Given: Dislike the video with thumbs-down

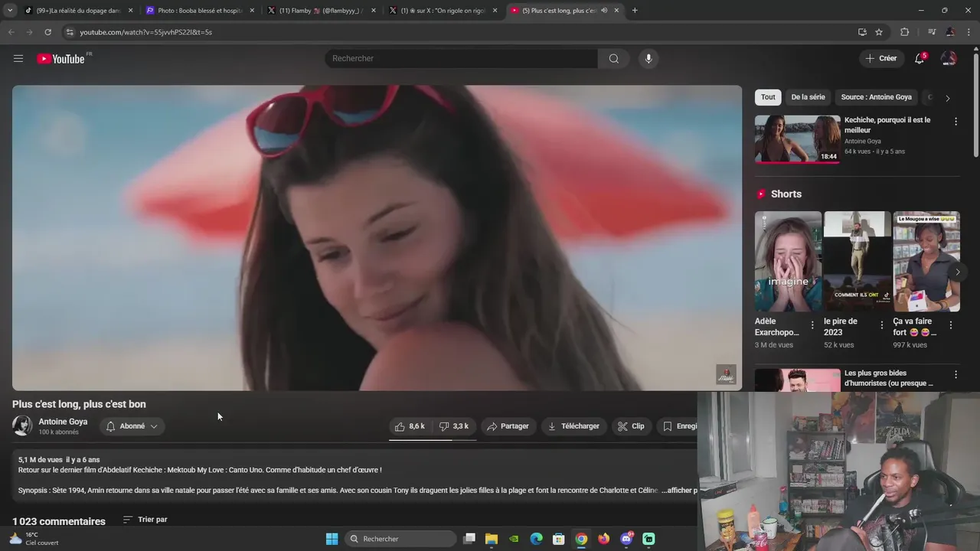Looking at the screenshot, I should pyautogui.click(x=455, y=426).
